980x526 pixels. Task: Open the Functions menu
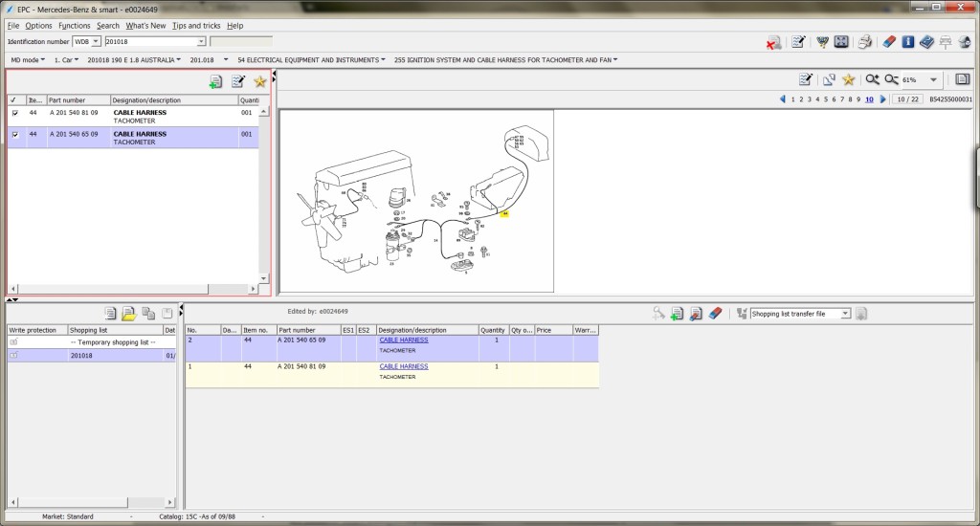coord(75,26)
